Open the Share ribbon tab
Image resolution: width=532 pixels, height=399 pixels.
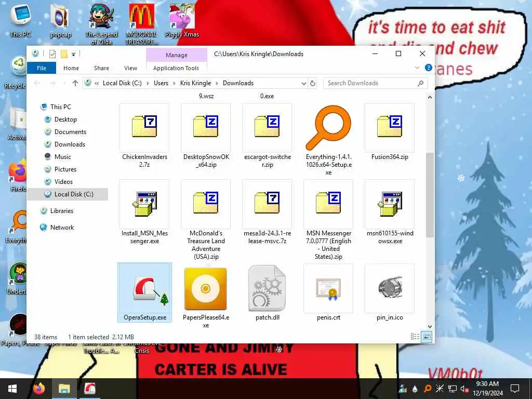(101, 68)
